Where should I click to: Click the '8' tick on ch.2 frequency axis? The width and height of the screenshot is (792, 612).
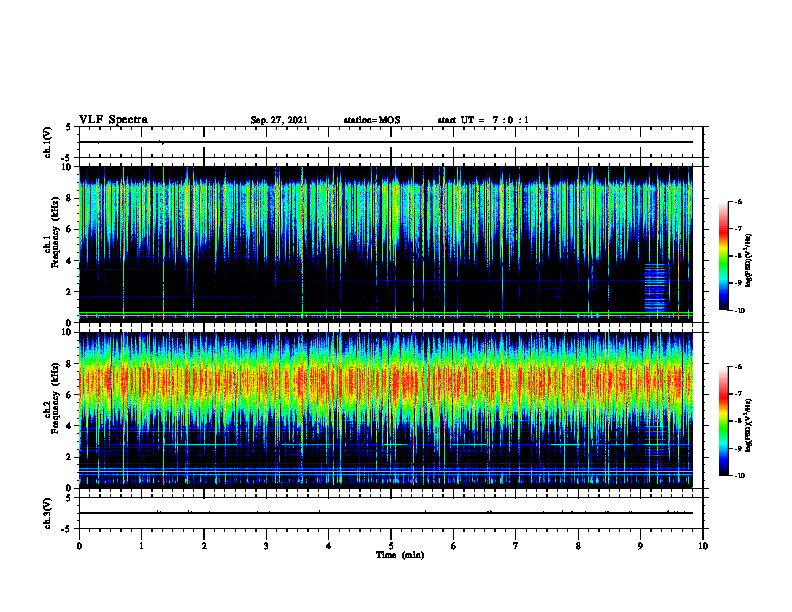70,364
